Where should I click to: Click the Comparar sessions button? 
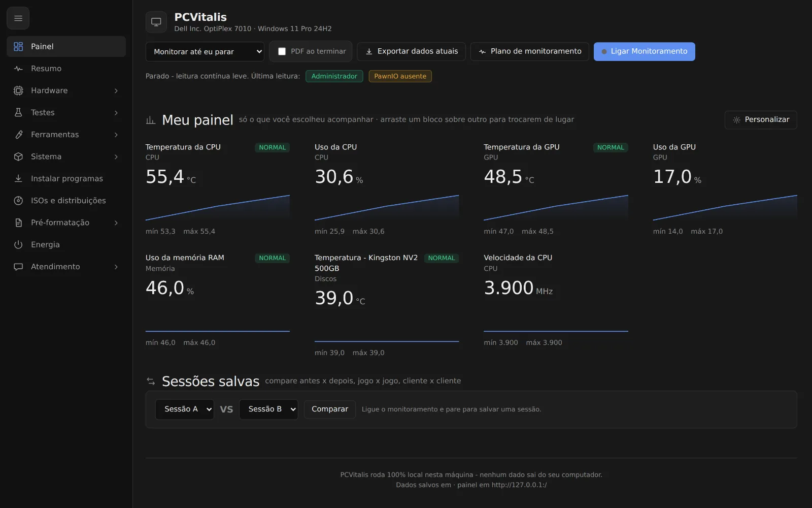tap(330, 409)
